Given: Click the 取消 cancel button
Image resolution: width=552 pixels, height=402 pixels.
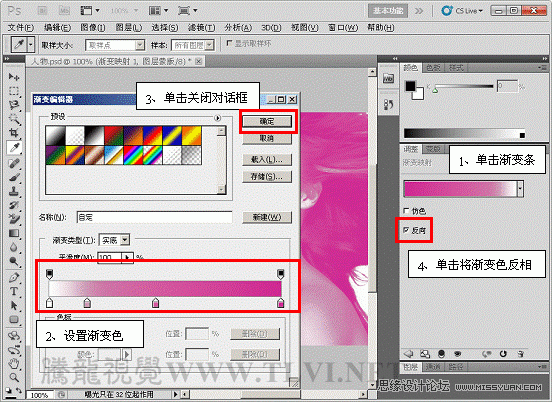Looking at the screenshot, I should (267, 138).
